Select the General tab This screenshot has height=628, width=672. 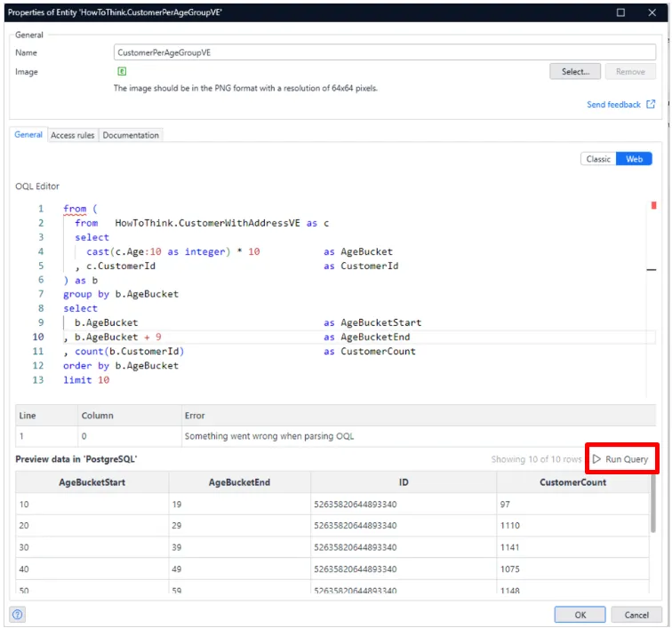click(28, 135)
